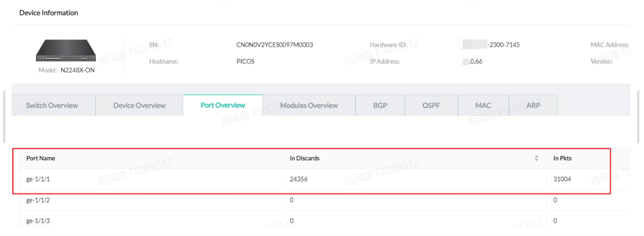Select the ge-1/1/2 port row
This screenshot has width=644, height=236.
tap(38, 200)
